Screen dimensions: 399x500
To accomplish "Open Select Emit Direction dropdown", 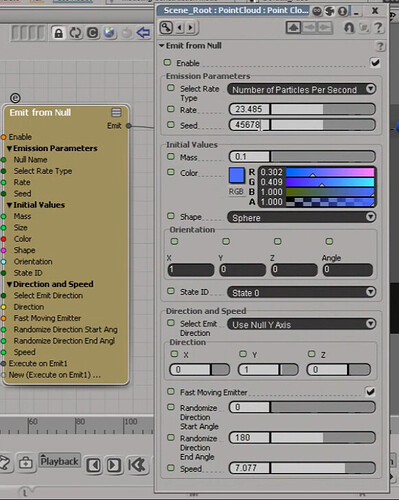I will 302,324.
